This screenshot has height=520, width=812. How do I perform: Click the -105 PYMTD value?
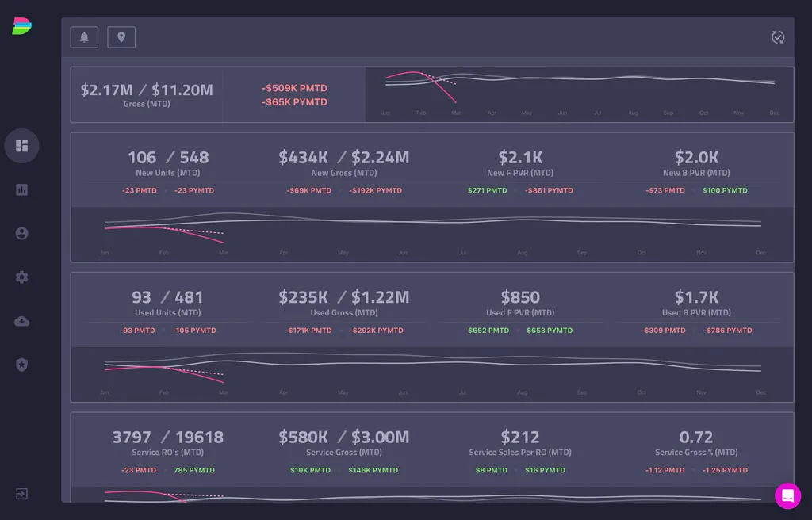pyautogui.click(x=194, y=331)
